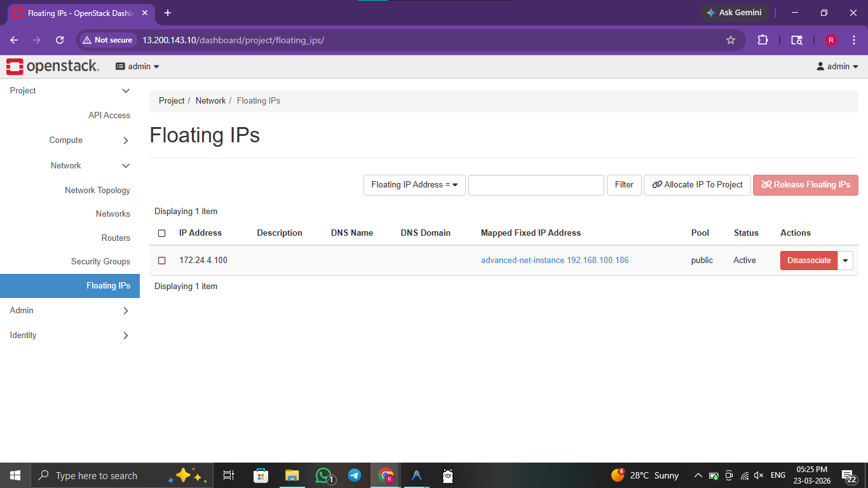
Task: Click the red Disassociate button
Action: (x=809, y=261)
